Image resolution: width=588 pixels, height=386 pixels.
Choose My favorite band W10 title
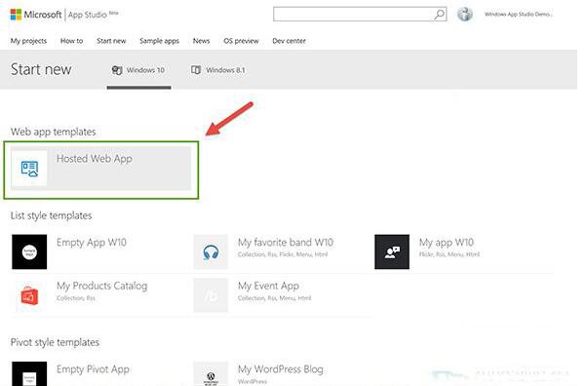tap(286, 243)
